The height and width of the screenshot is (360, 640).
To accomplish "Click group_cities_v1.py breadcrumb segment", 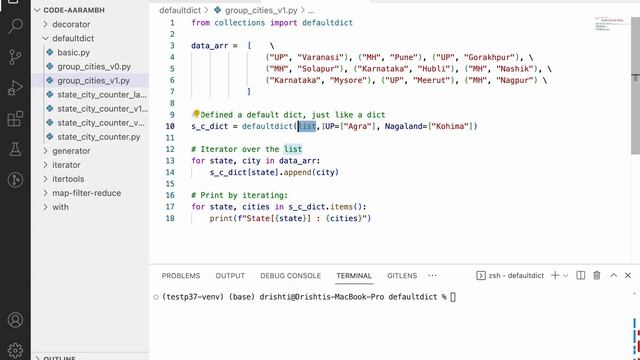I will click(x=261, y=10).
